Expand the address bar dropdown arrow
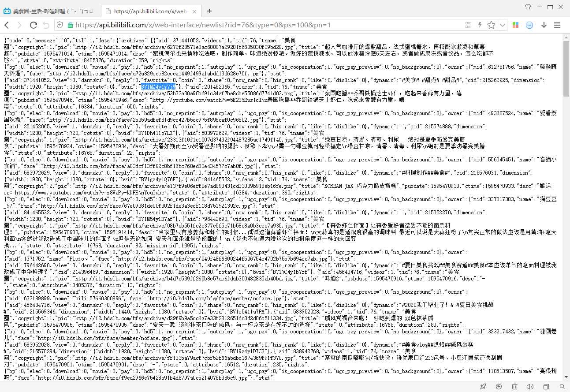The width and height of the screenshot is (570, 392). (502, 25)
